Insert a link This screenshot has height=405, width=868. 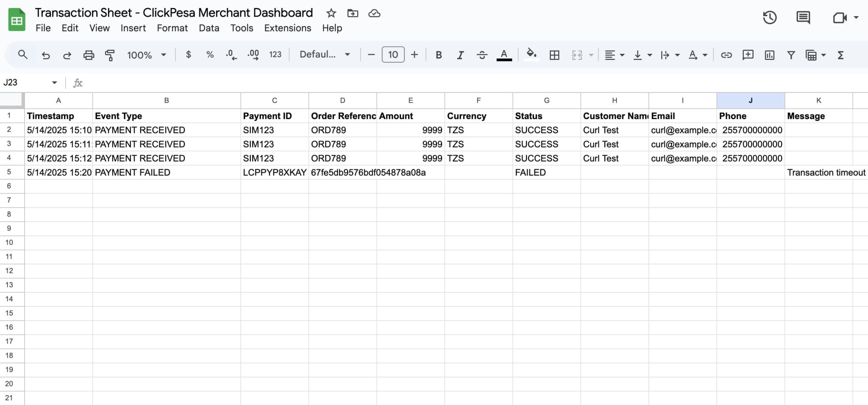pyautogui.click(x=726, y=55)
